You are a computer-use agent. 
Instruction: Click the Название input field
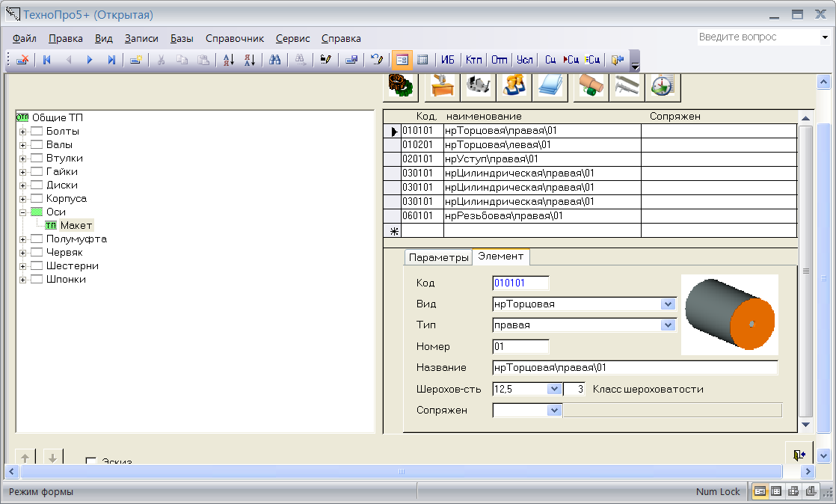pos(635,367)
